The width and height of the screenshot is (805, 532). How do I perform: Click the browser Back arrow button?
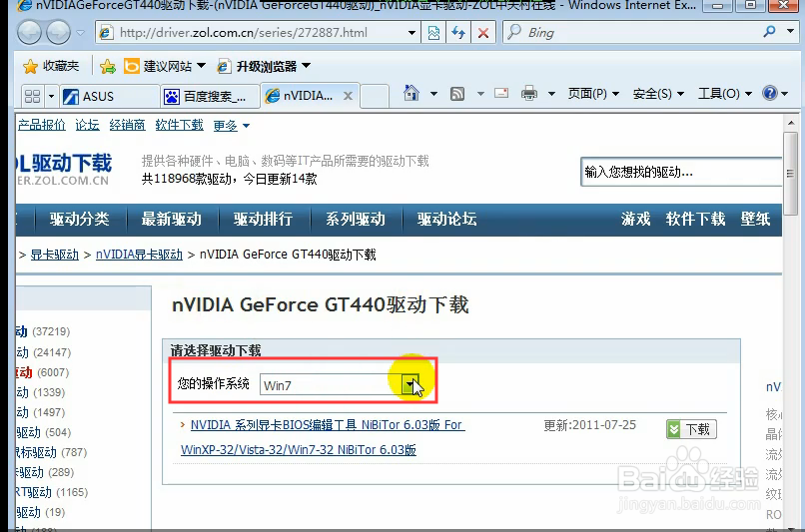(x=29, y=33)
